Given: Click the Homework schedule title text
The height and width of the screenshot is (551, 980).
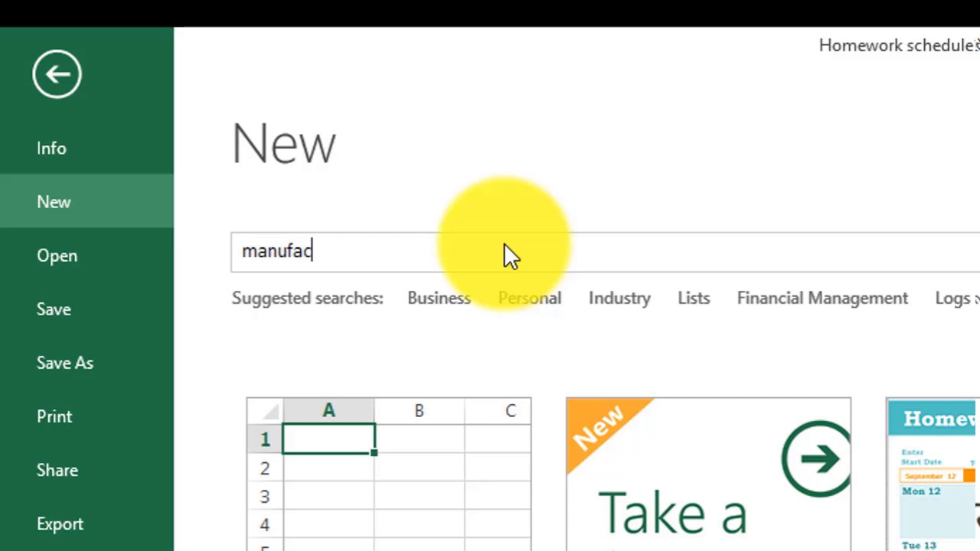Looking at the screenshot, I should tap(898, 46).
